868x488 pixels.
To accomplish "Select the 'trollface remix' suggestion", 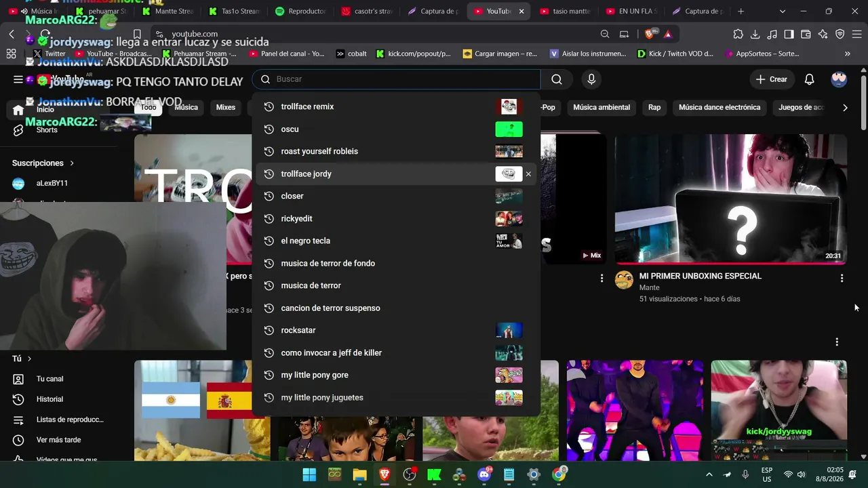I will 396,106.
